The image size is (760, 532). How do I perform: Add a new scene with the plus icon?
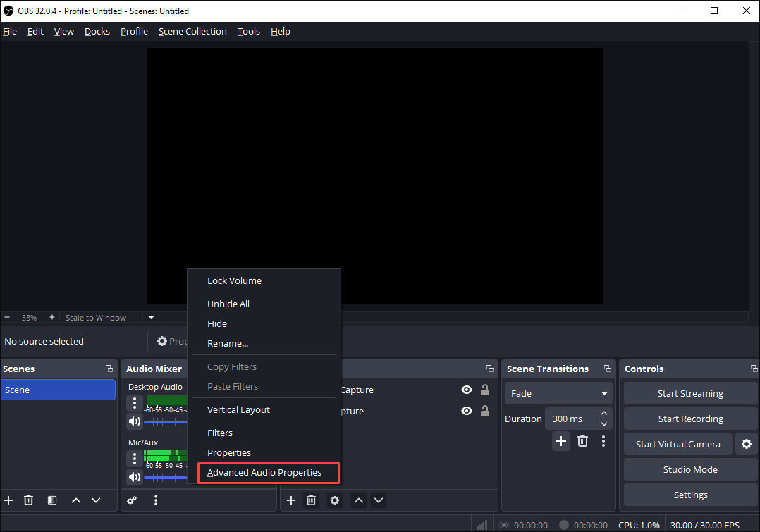tap(8, 500)
